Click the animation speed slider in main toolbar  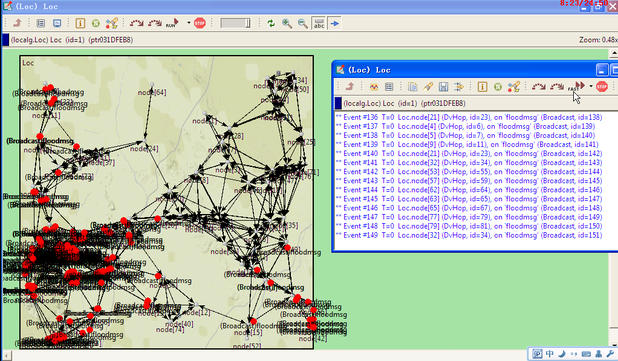(235, 23)
